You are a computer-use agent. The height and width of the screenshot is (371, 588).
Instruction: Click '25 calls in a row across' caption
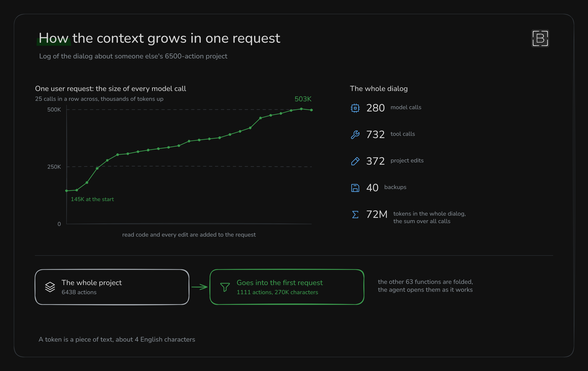(x=99, y=99)
